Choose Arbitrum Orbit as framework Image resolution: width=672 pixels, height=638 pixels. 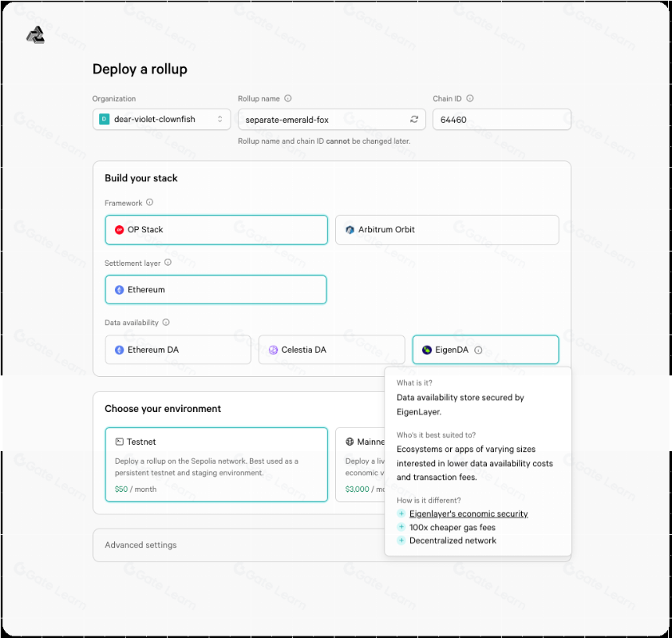pyautogui.click(x=447, y=230)
